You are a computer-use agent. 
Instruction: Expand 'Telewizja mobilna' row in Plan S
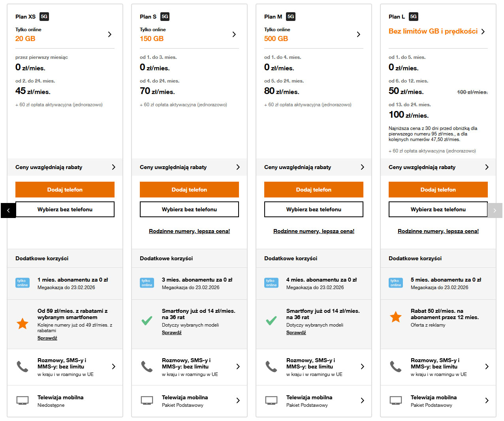point(238,400)
